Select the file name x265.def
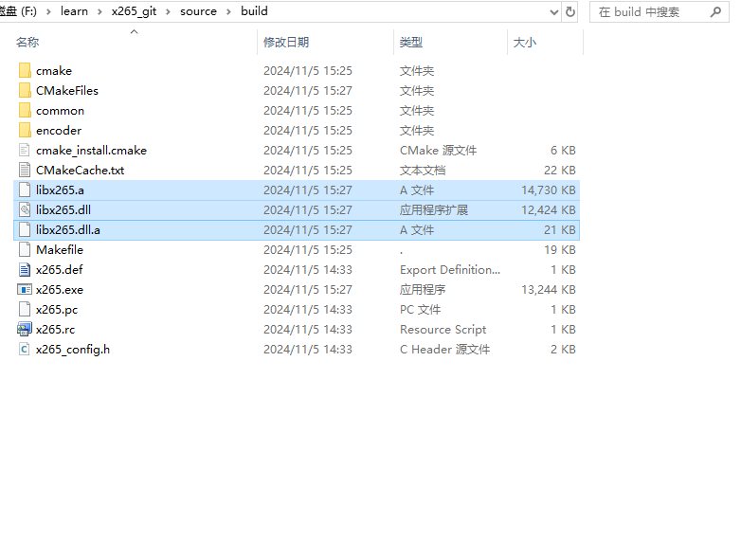 pyautogui.click(x=59, y=269)
